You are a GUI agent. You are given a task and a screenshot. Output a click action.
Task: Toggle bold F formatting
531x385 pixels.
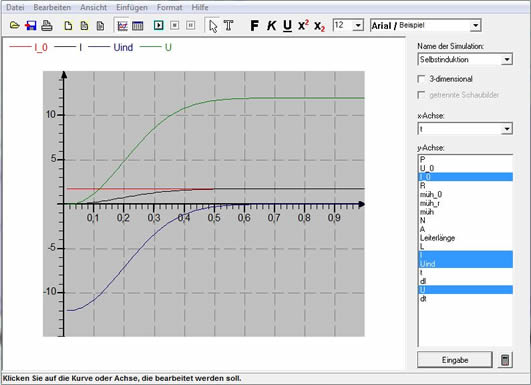point(254,25)
